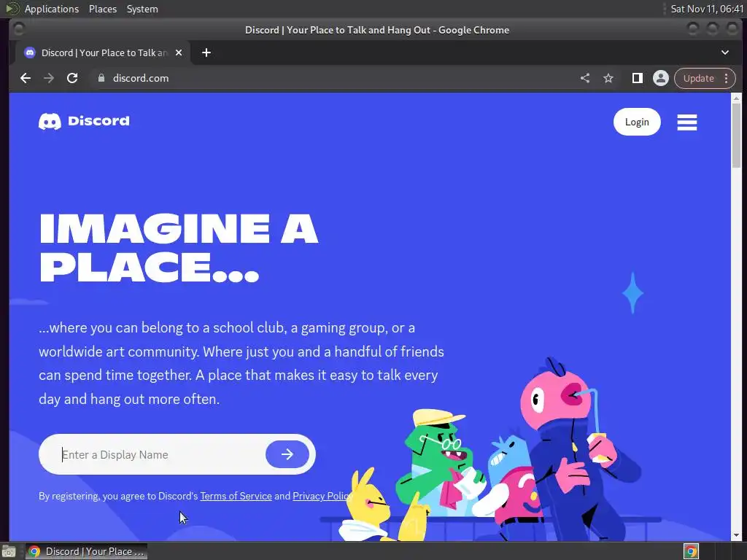
Task: Share this page using the share icon
Action: (x=585, y=78)
